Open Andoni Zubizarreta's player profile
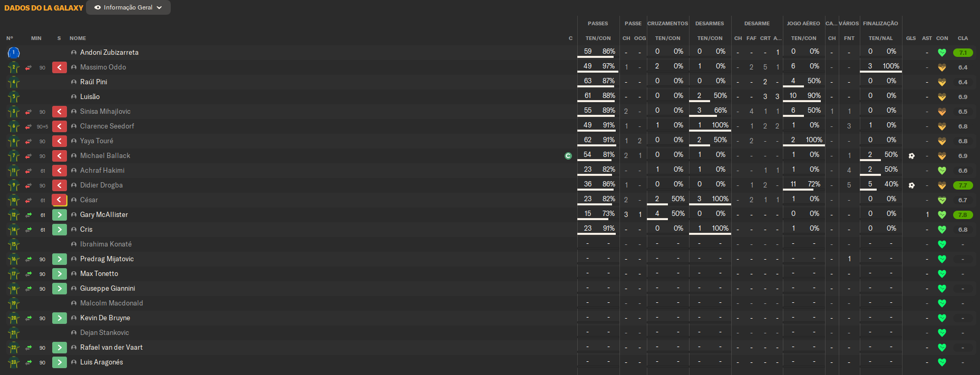This screenshot has width=980, height=375. coord(109,53)
